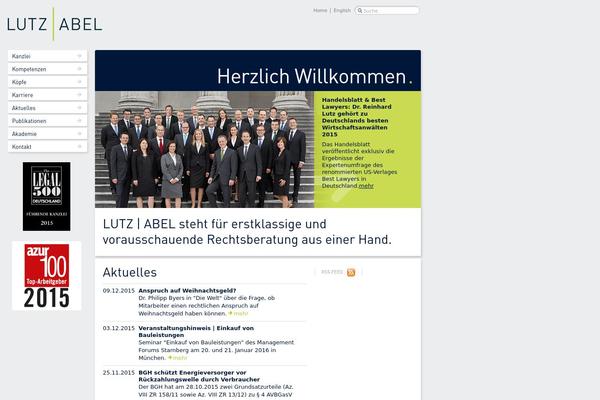Click the date 25.11.2015
Viewport: 600px width, 400px height.
pos(119,372)
